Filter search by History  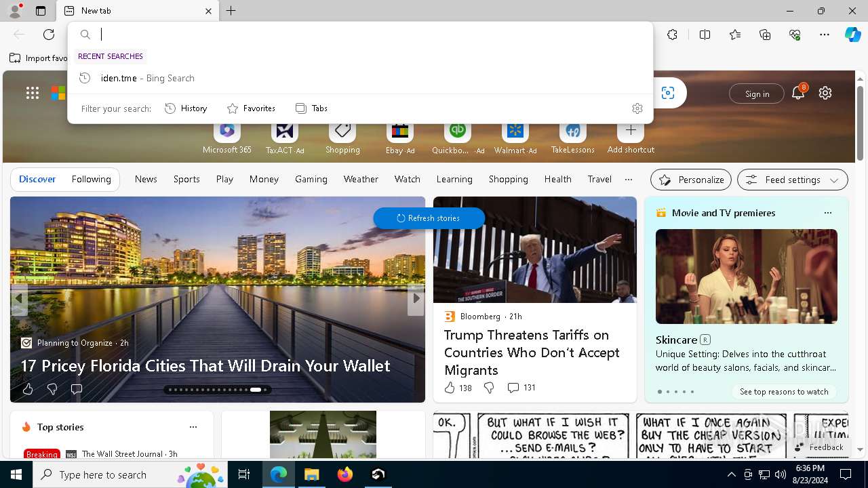coord(186,108)
